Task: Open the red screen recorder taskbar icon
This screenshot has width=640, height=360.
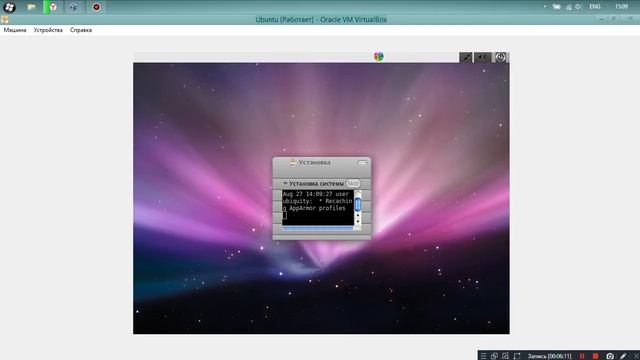Action: (96, 7)
